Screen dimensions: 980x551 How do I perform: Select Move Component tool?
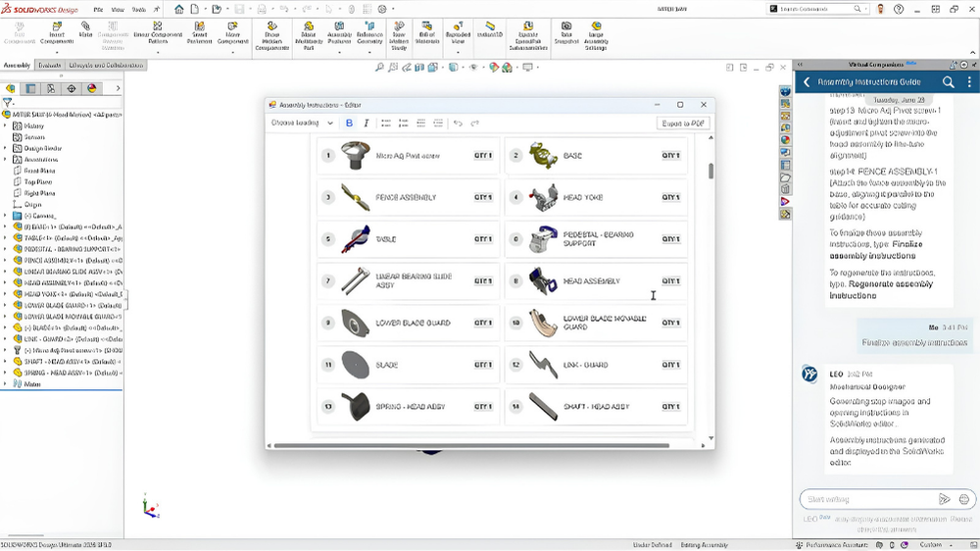click(232, 33)
